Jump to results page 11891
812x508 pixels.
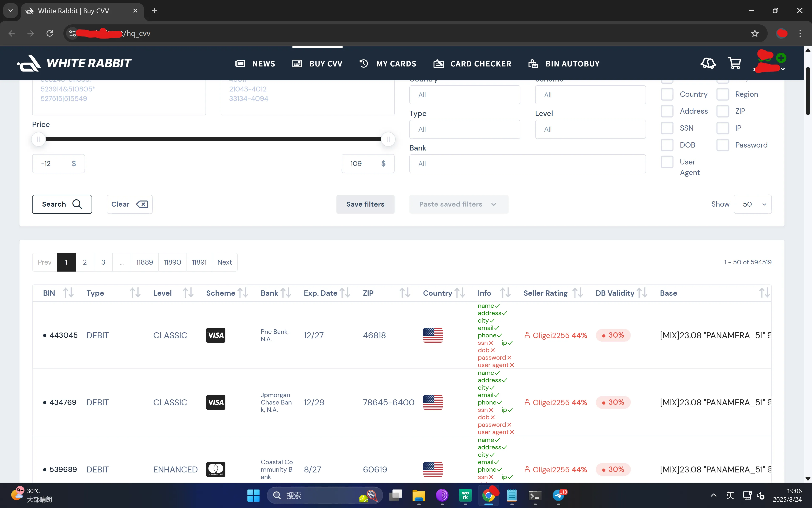[x=199, y=262]
